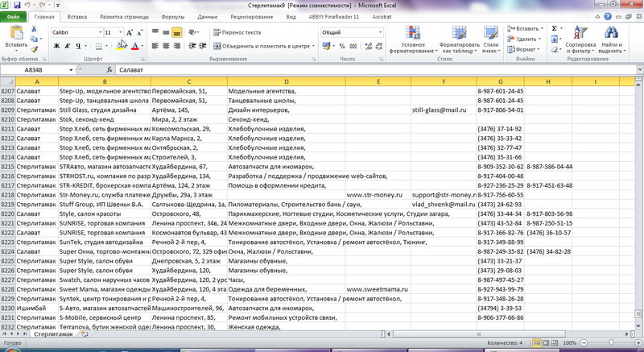The height and width of the screenshot is (352, 644).
Task: Switch to Разметка страницы tab
Action: point(125,17)
